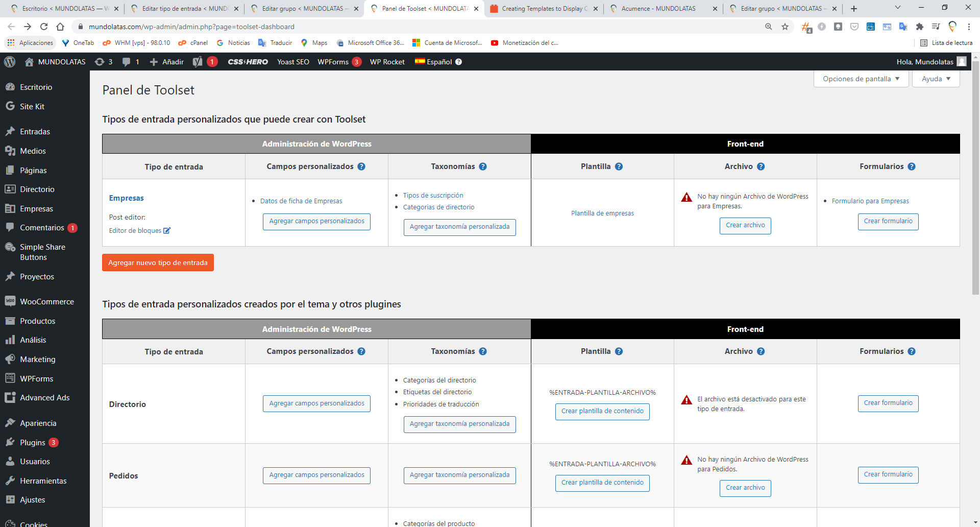Screen dimensions: 980x527
Task: Click Agregar nuevo tipo de entrada button
Action: tap(158, 263)
